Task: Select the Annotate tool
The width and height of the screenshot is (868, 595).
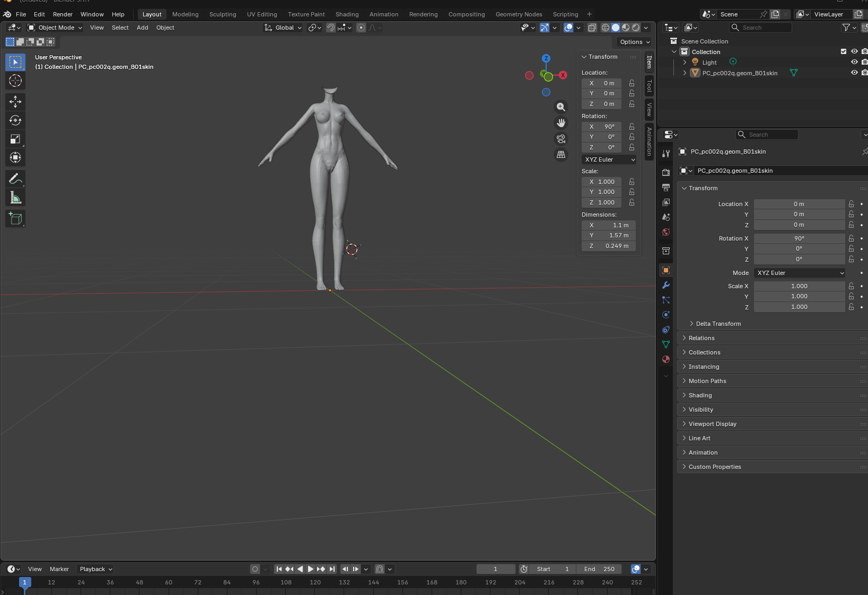Action: [x=15, y=179]
